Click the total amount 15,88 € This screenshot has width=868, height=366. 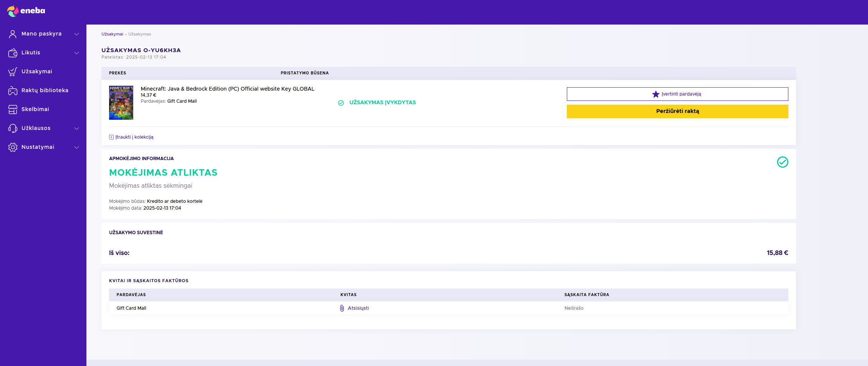click(x=777, y=253)
